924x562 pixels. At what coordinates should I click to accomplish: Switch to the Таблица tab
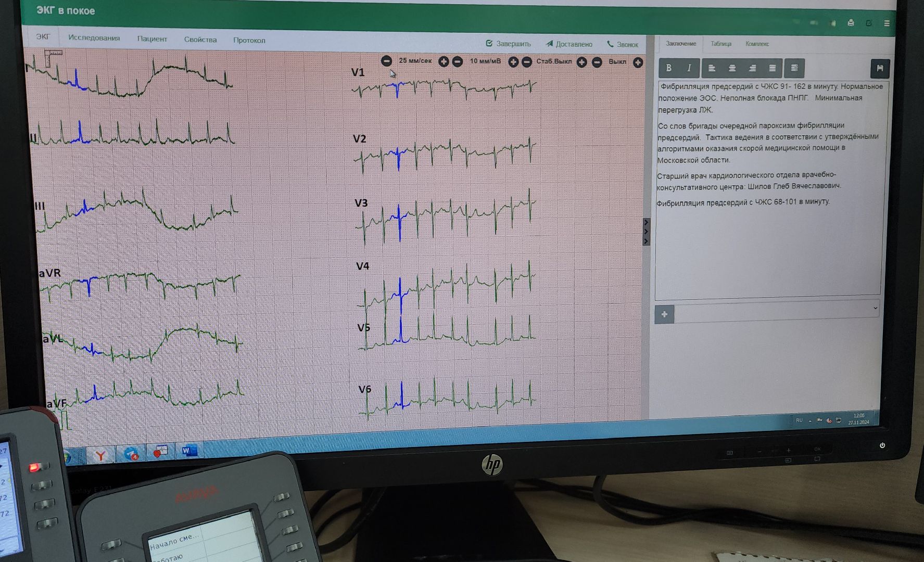tap(721, 44)
